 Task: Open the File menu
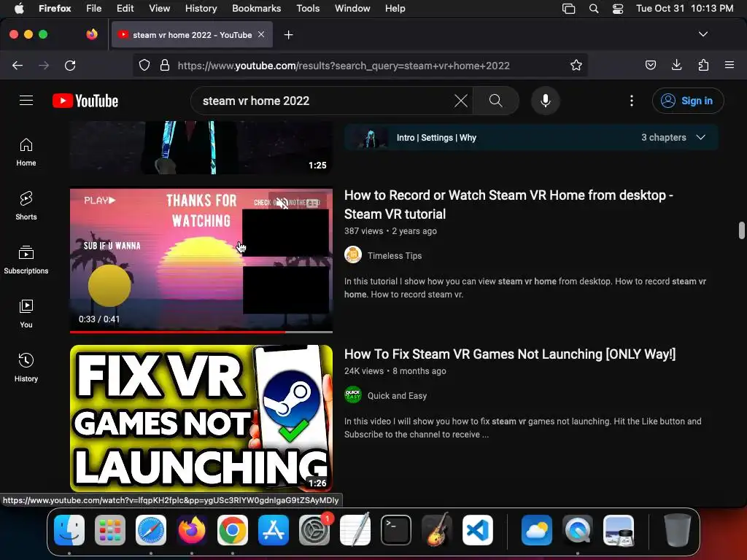click(x=94, y=8)
